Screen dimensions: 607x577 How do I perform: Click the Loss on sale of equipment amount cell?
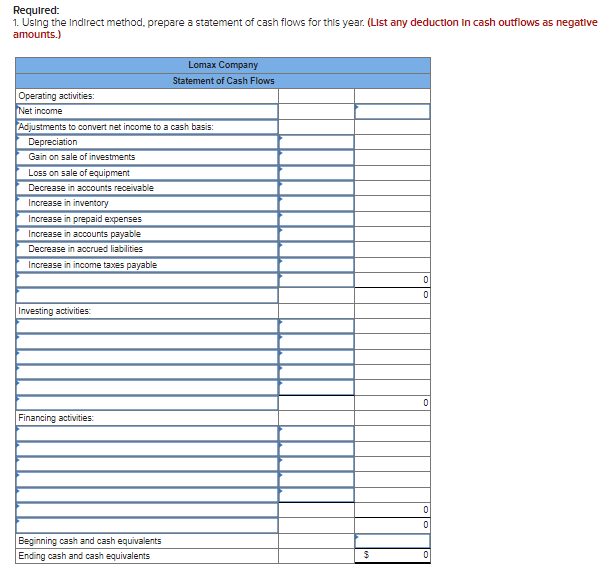(316, 173)
